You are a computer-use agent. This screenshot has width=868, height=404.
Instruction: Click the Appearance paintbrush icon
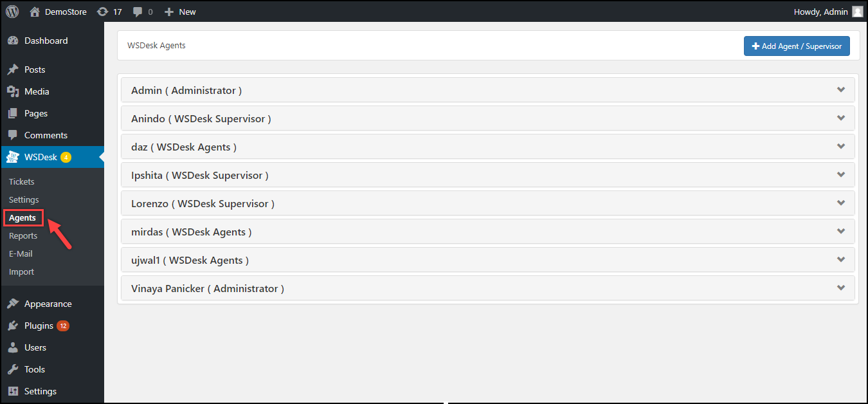point(12,304)
